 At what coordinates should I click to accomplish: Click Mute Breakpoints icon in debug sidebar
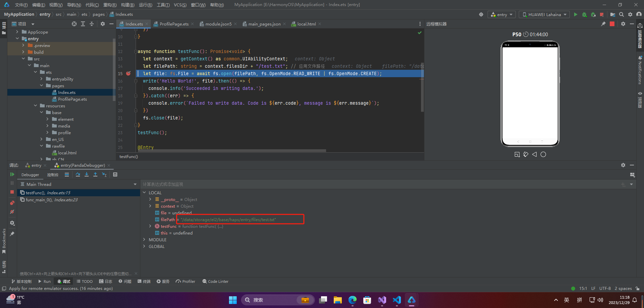[12, 212]
